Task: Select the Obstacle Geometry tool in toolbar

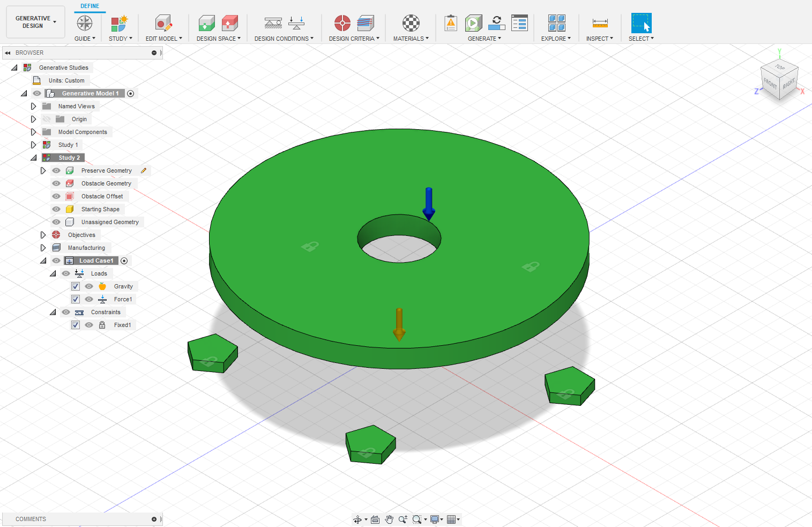Action: [229, 23]
